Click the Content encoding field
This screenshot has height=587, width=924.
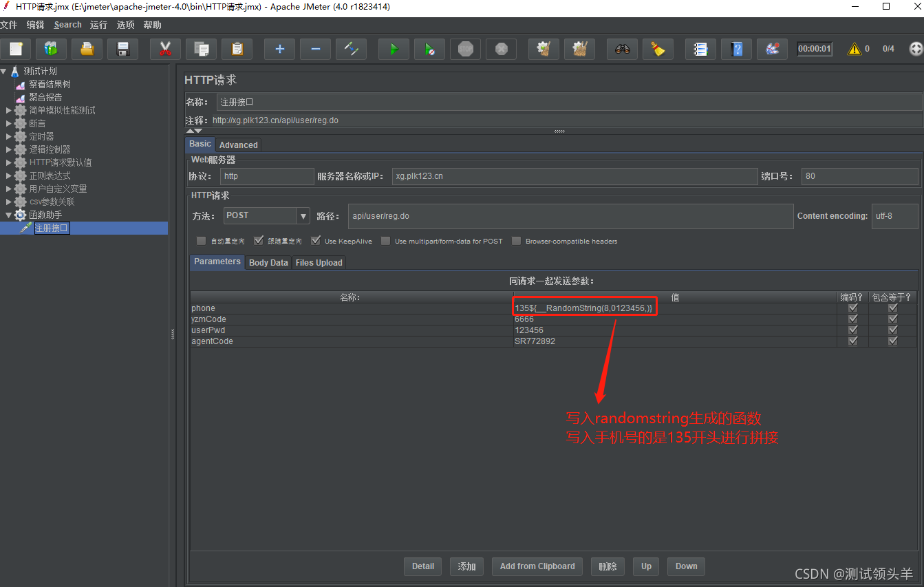[x=894, y=216]
